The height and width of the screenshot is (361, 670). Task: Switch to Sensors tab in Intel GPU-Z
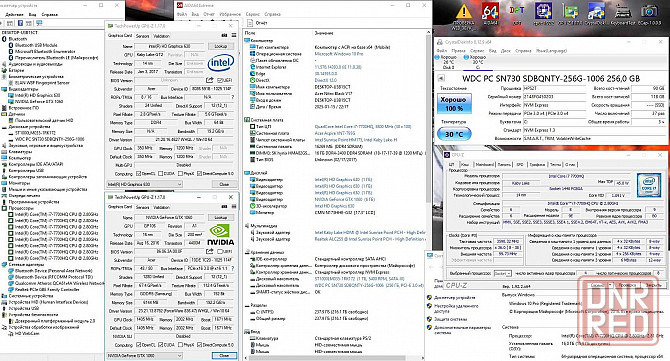click(142, 36)
